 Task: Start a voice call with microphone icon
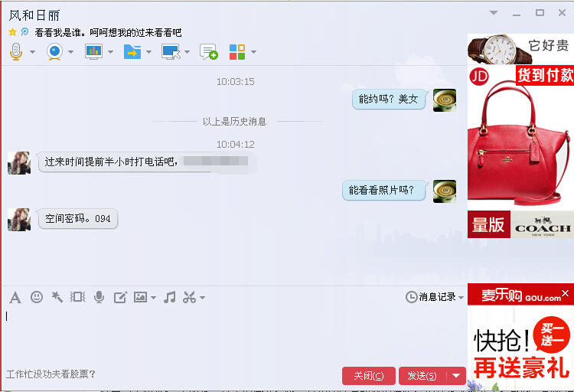pos(16,51)
